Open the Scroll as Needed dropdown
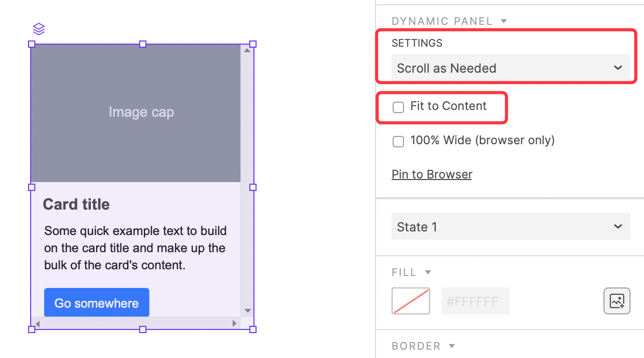The width and height of the screenshot is (644, 358). [511, 68]
